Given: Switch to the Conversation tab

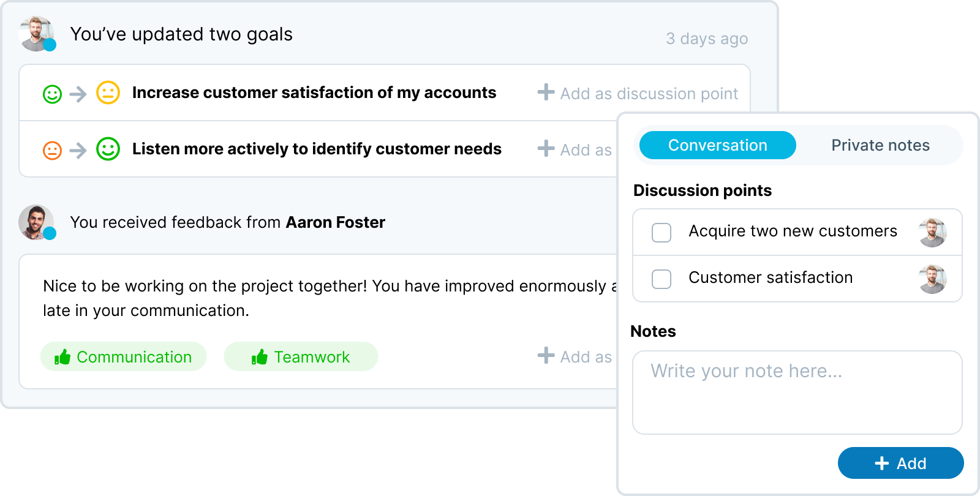Looking at the screenshot, I should 717,145.
